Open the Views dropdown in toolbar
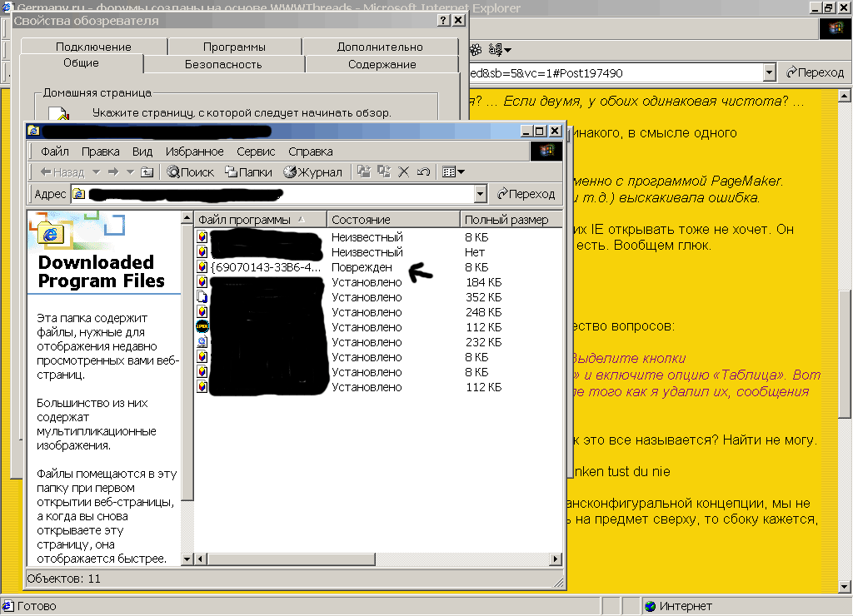 click(453, 172)
